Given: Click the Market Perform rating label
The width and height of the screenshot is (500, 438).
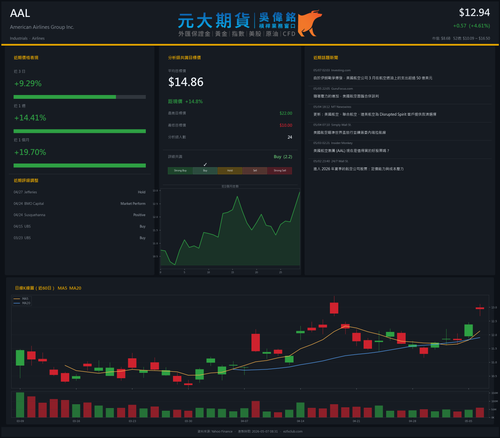Looking at the screenshot, I should point(133,203).
